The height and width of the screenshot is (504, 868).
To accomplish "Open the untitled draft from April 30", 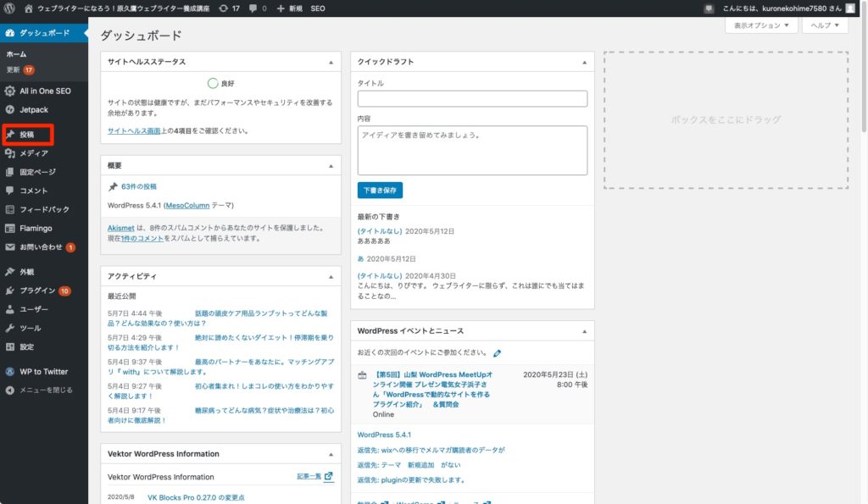I will tap(380, 275).
